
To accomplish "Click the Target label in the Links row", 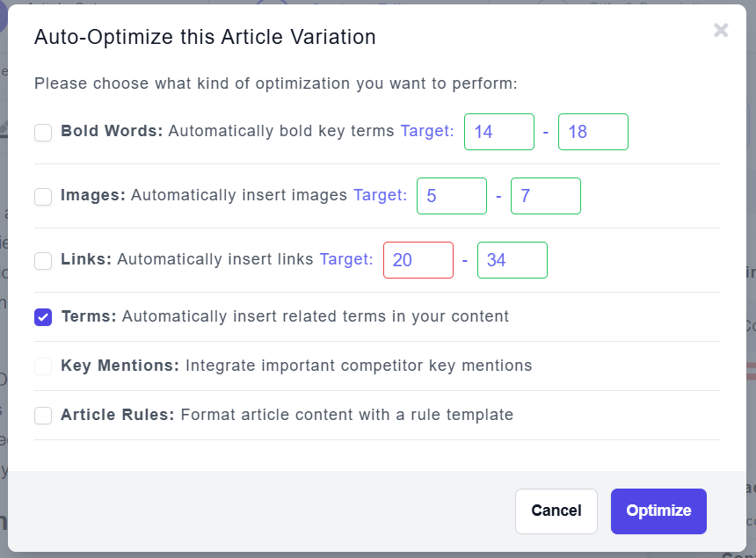I will (x=346, y=260).
